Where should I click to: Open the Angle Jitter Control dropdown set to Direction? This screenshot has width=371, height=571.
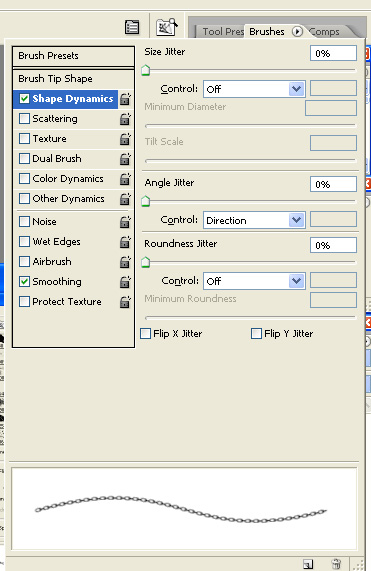point(254,220)
